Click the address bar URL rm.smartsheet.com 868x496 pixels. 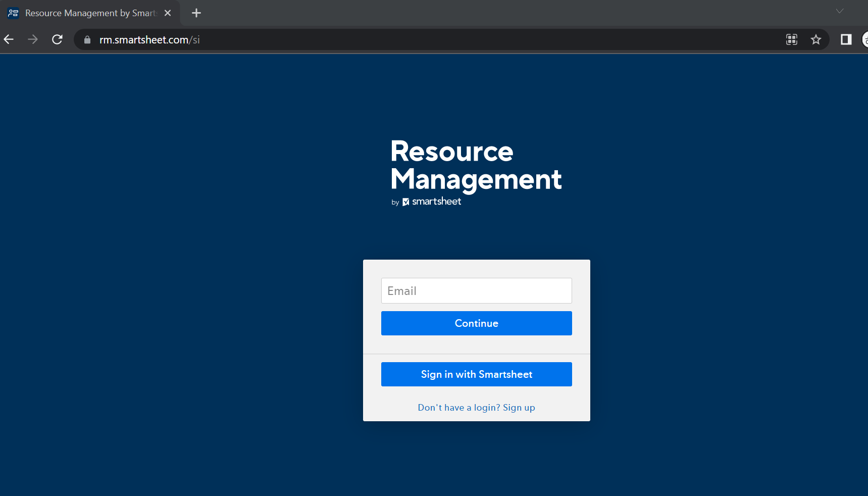[x=149, y=40]
